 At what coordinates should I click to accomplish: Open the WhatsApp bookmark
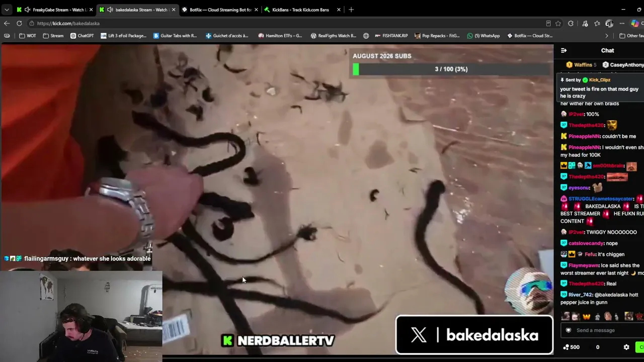click(x=484, y=36)
